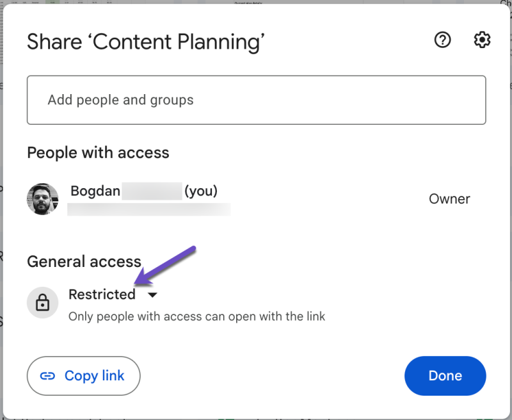512x420 pixels.
Task: Click the Share 'Content Planning' dialog title
Action: pyautogui.click(x=147, y=42)
